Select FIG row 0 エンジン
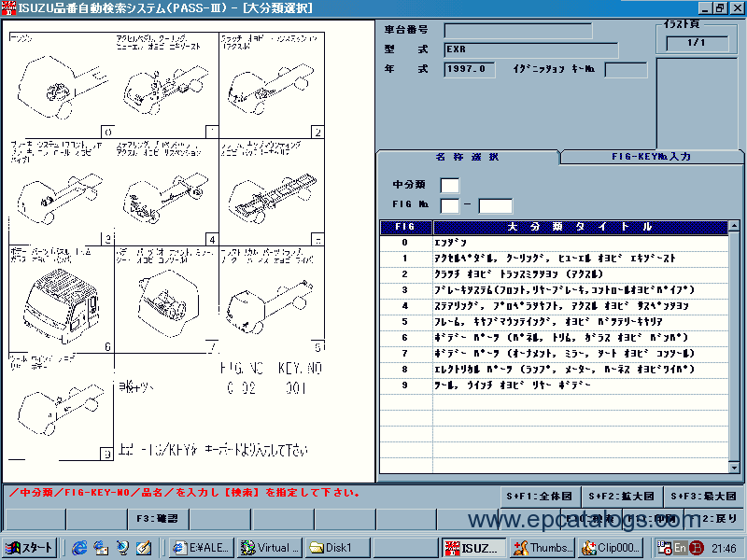Viewport: 747px width, 560px height. coord(554,243)
